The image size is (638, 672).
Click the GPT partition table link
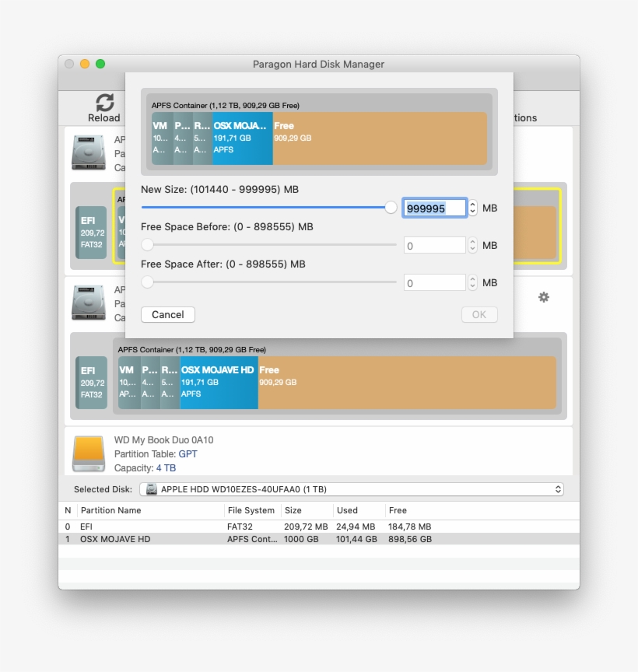tap(188, 454)
